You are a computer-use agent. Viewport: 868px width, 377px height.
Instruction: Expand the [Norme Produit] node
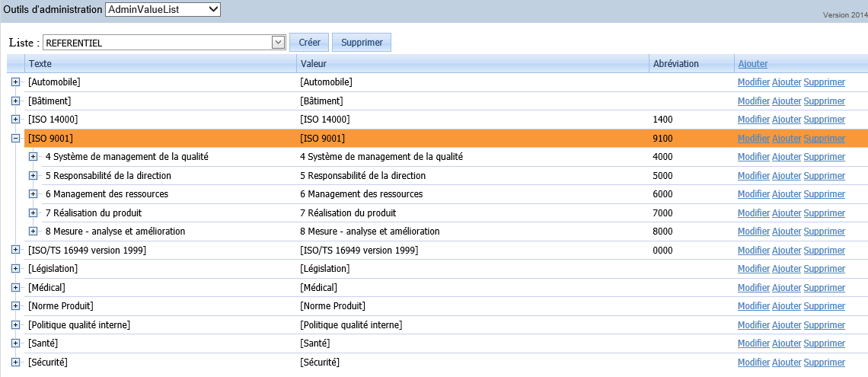[x=15, y=306]
